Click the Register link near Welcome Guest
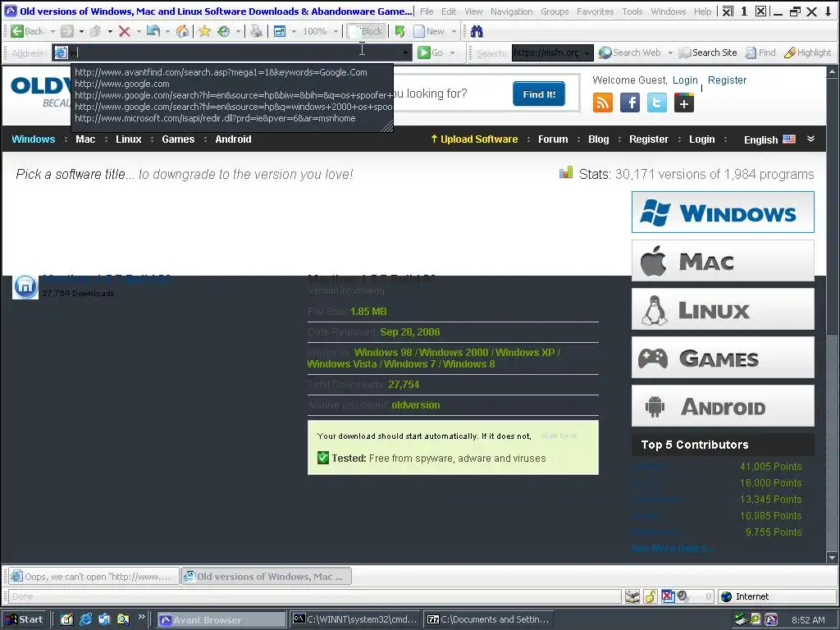The image size is (840, 630). click(727, 80)
